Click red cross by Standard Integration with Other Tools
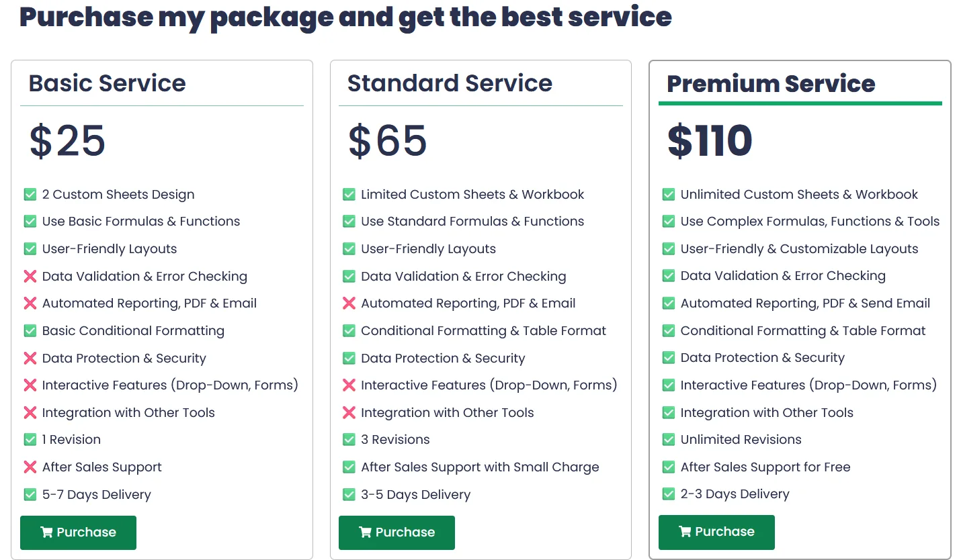The width and height of the screenshot is (959, 560). pos(349,413)
